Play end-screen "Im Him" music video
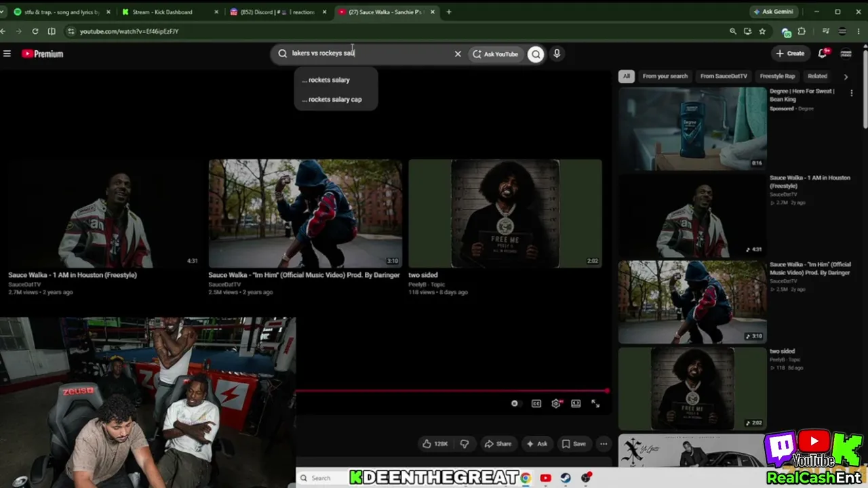 pos(305,213)
